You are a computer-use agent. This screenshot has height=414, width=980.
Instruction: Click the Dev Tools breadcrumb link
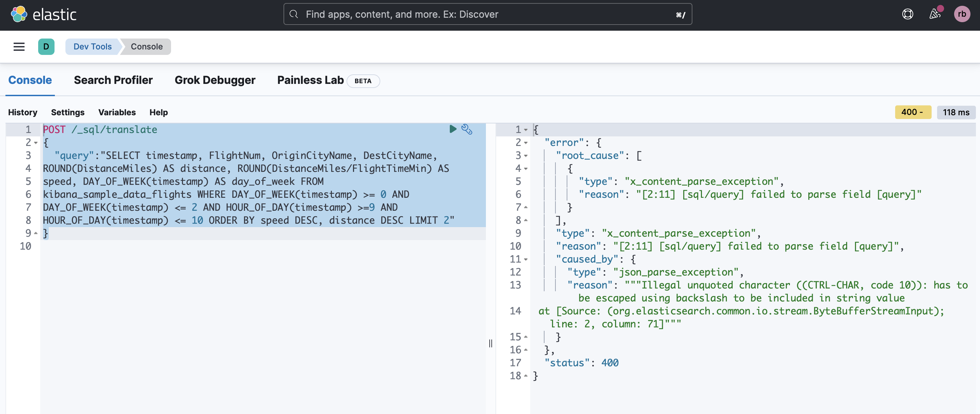[x=92, y=46]
